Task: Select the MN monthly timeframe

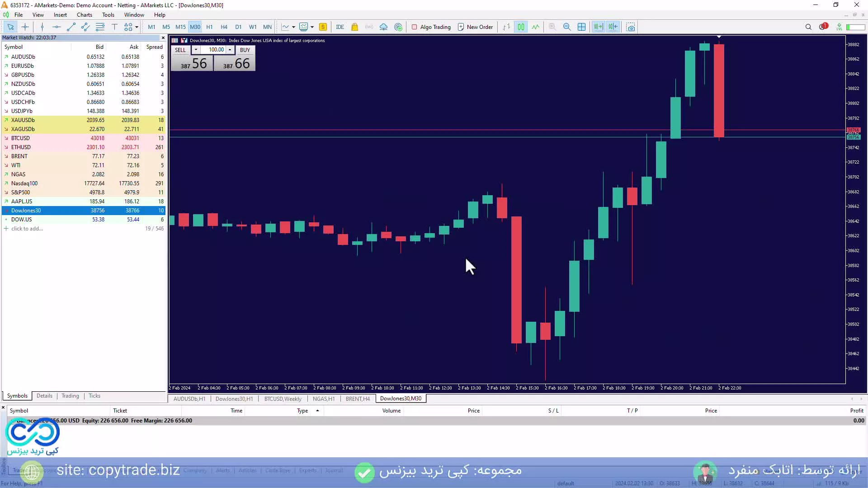Action: [267, 27]
